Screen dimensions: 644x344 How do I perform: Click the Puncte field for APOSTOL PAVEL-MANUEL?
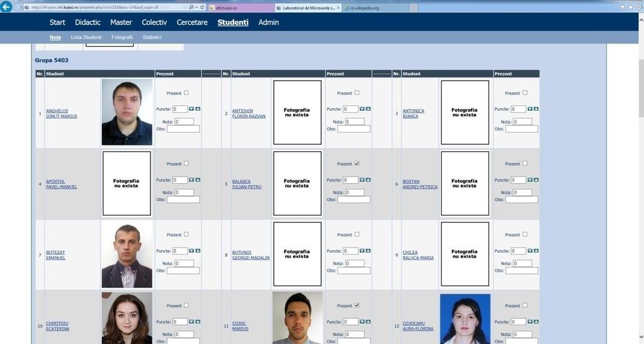(180, 180)
